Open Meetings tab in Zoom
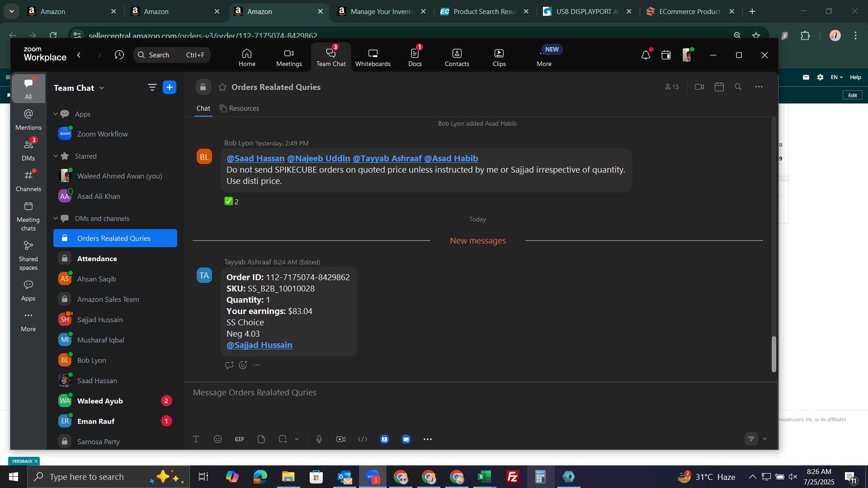The image size is (868, 488). 289,58
